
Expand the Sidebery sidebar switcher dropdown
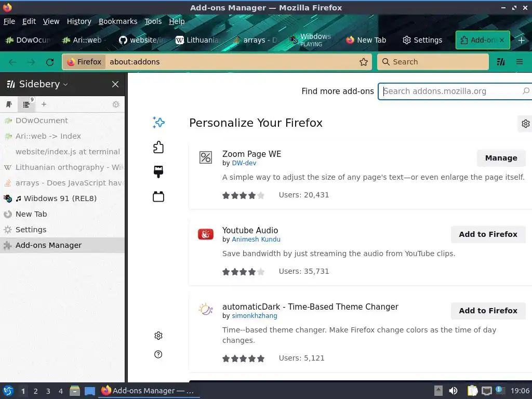[65, 85]
